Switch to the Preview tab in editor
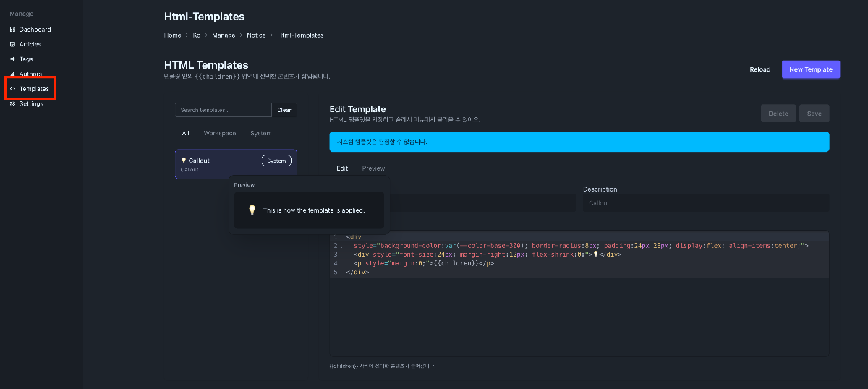Image resolution: width=868 pixels, height=389 pixels. (374, 168)
